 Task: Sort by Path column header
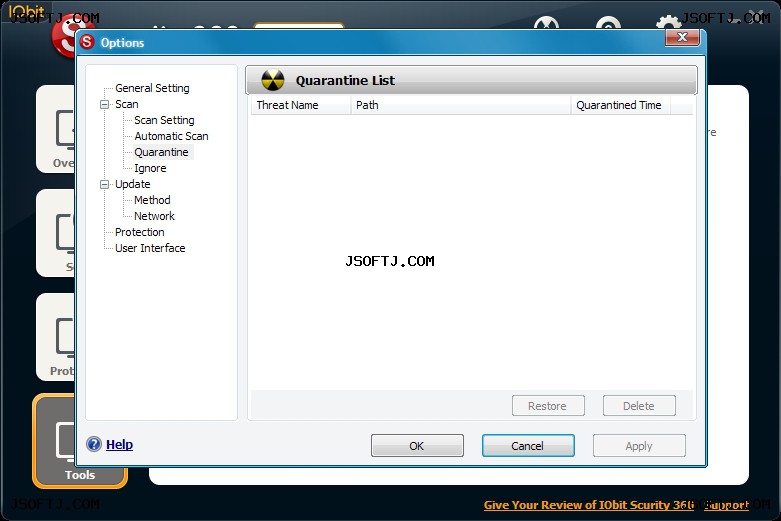pos(461,105)
